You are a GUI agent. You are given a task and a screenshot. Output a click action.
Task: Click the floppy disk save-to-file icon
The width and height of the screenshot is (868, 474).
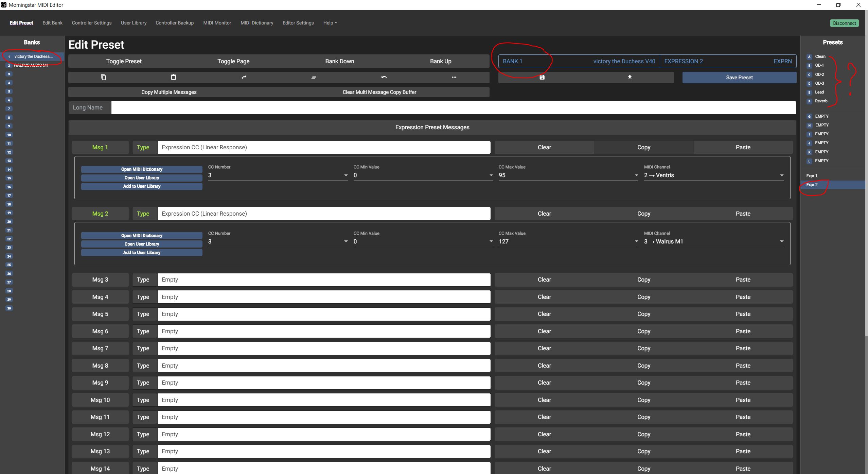[x=542, y=77]
